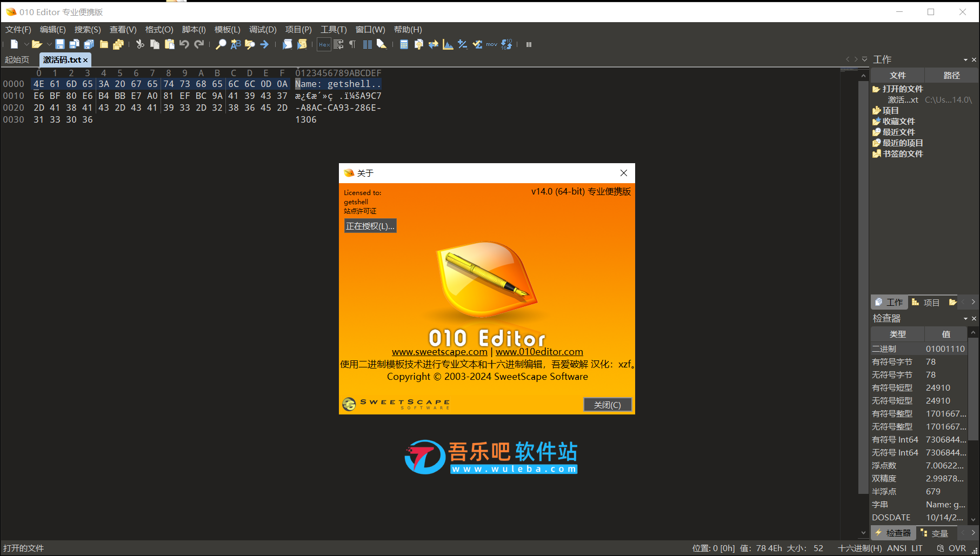Click the Replace AB icon
The image size is (980, 556).
[x=235, y=44]
